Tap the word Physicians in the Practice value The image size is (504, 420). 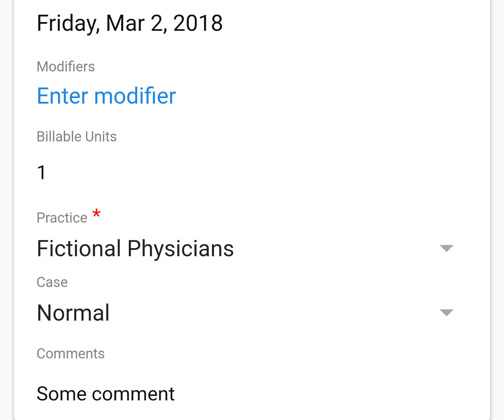180,248
